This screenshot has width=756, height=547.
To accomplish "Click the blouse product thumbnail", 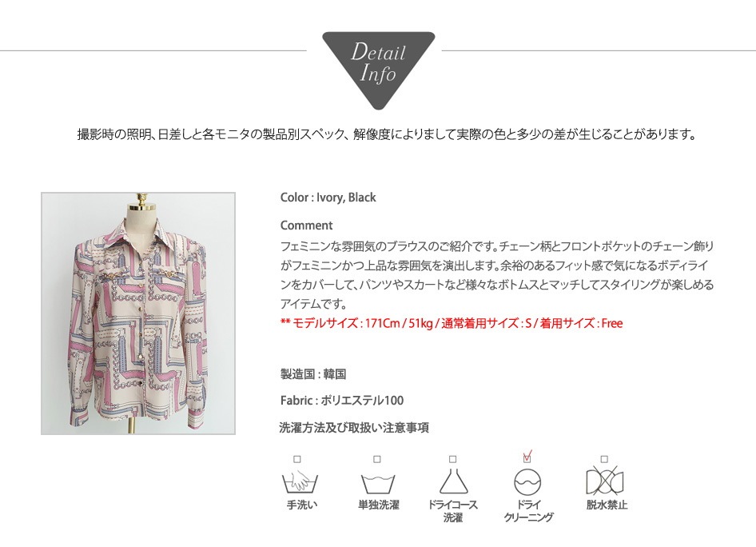I will click(138, 313).
